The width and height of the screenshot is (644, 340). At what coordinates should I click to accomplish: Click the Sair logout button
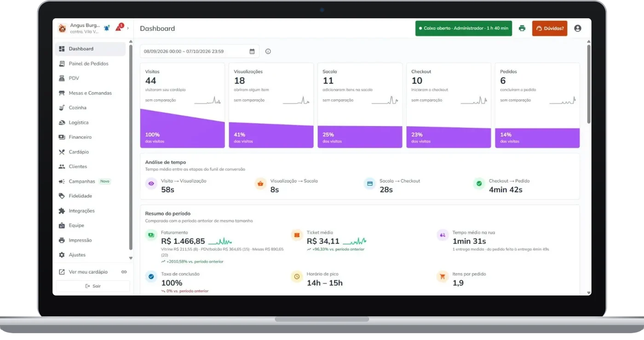click(93, 286)
